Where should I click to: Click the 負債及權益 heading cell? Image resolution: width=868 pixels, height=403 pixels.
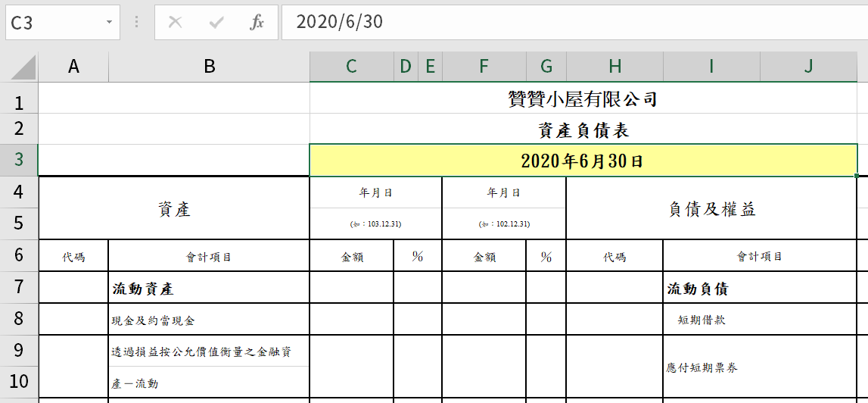[711, 208]
